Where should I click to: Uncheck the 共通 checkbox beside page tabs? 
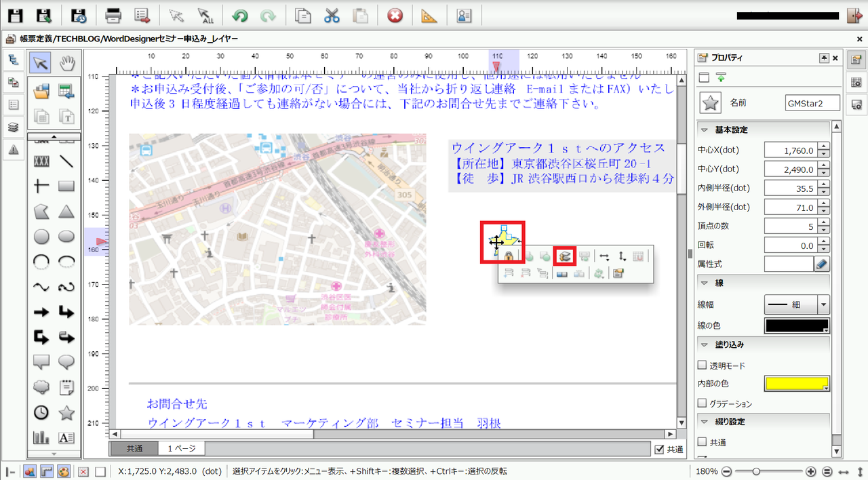tap(659, 449)
